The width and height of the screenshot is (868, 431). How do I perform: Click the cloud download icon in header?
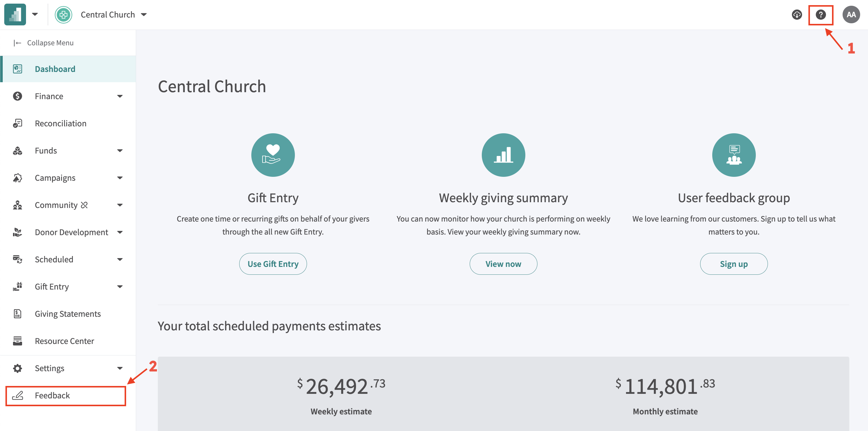pyautogui.click(x=797, y=15)
